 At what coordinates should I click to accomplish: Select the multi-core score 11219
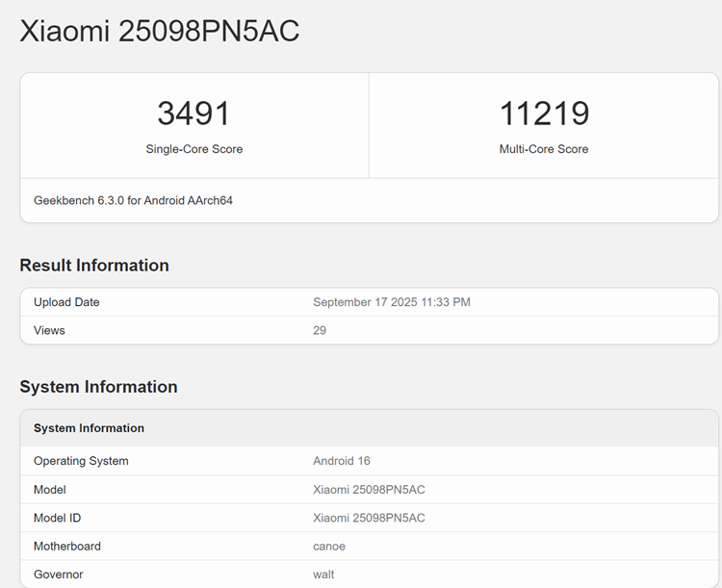(544, 114)
